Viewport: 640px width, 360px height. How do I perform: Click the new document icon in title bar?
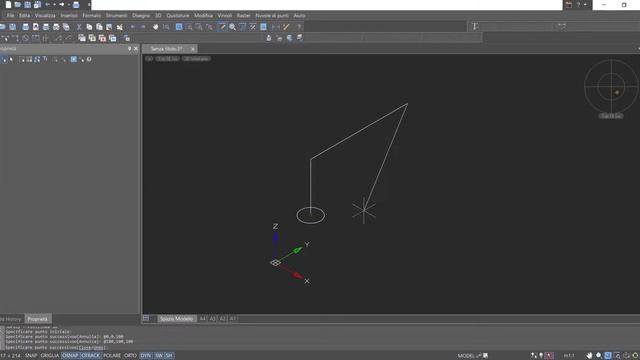tap(8, 4)
